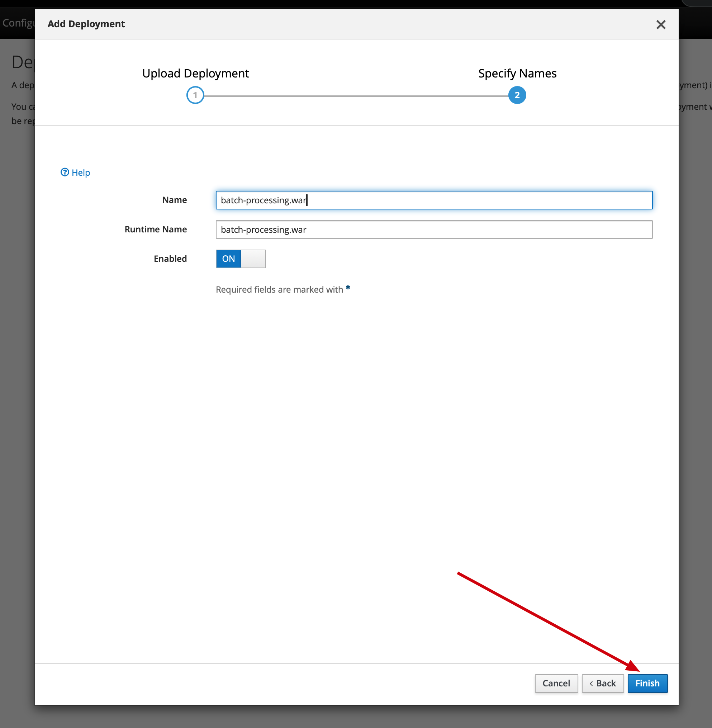Open the Help link text

81,173
